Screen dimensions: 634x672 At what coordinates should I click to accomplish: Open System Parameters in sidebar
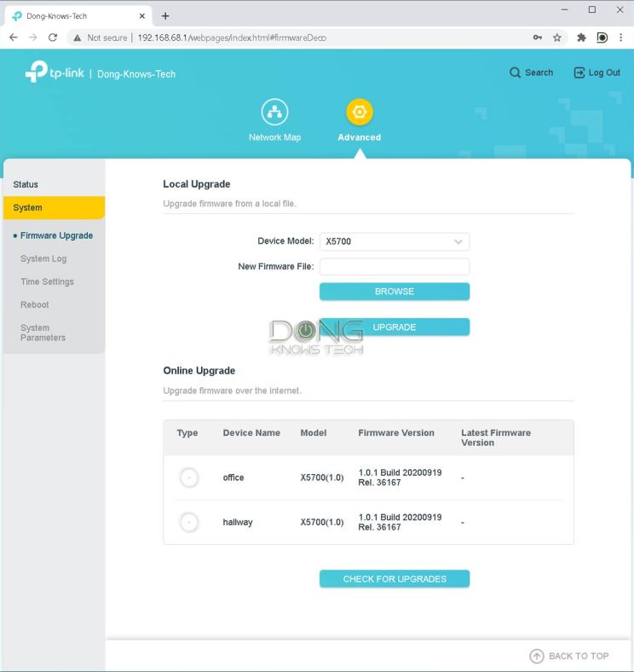(43, 333)
